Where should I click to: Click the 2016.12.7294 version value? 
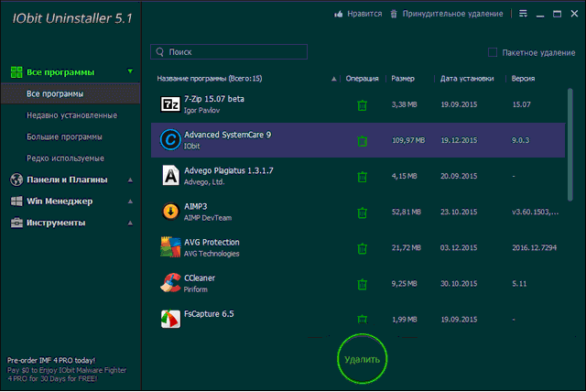pyautogui.click(x=535, y=248)
